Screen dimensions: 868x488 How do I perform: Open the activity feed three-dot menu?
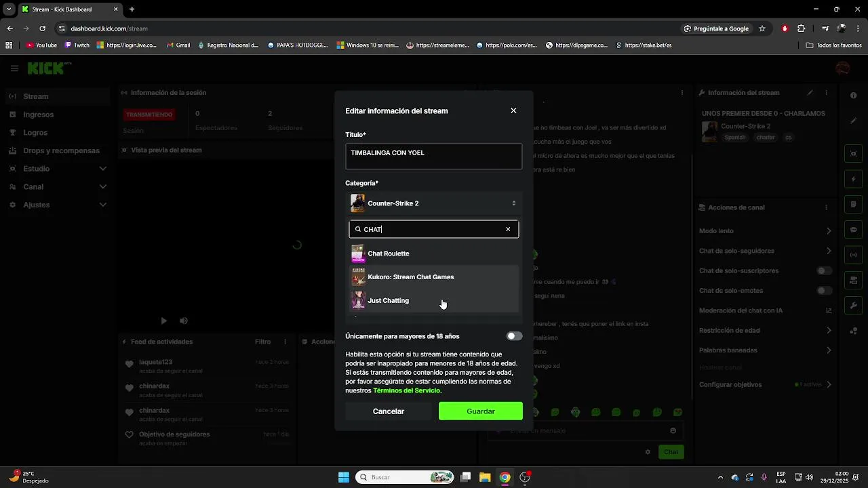click(x=285, y=342)
